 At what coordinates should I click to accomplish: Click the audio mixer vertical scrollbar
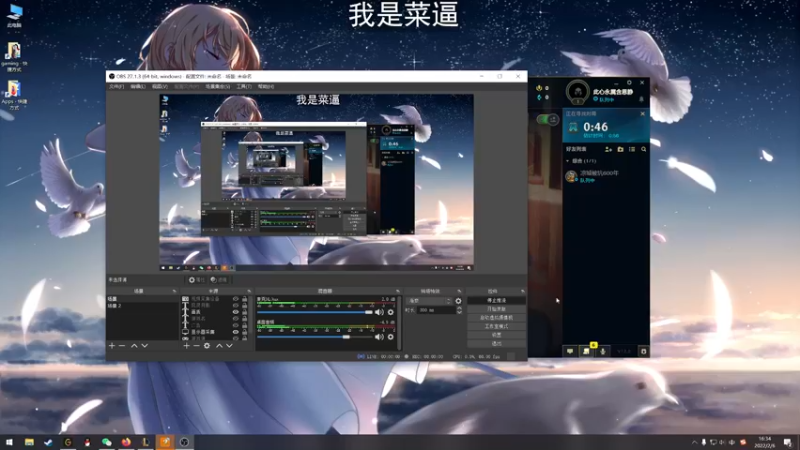(399, 322)
